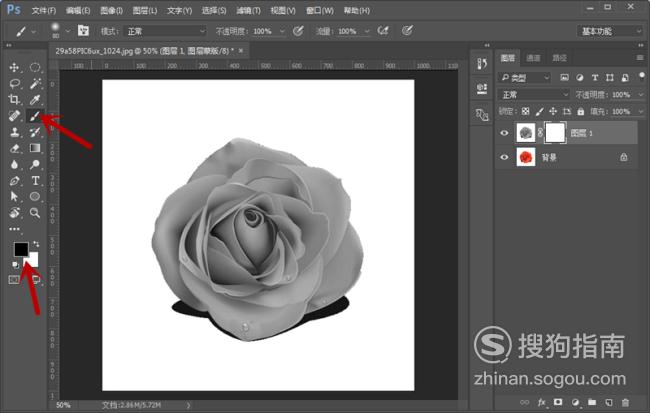Select the Move tool

click(14, 67)
